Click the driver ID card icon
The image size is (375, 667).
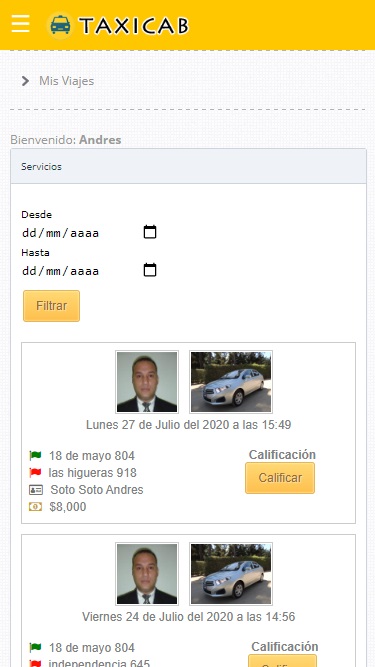pyautogui.click(x=36, y=490)
